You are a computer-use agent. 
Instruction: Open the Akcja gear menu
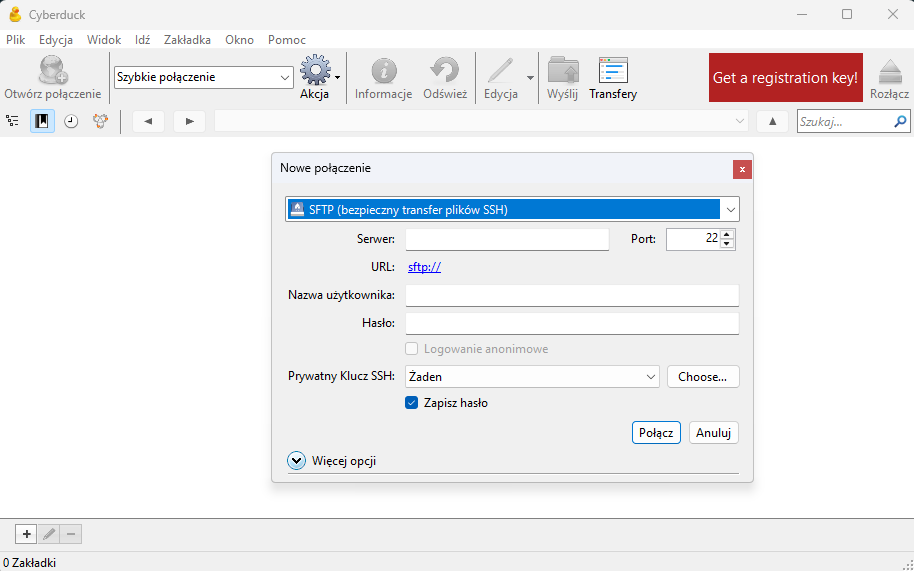click(315, 70)
